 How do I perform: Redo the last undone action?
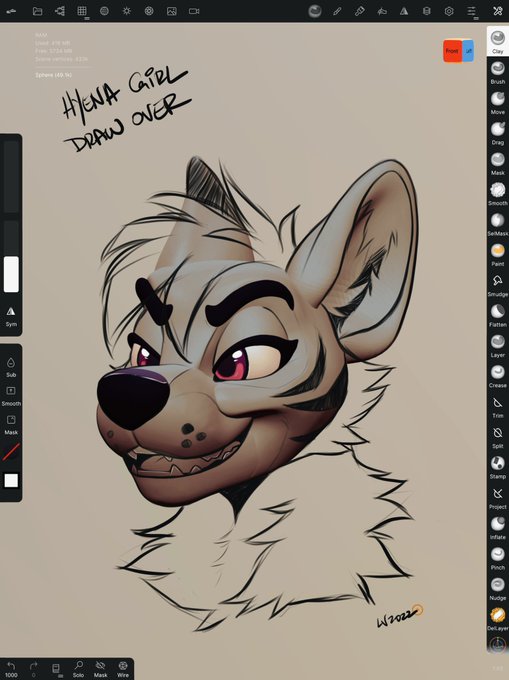point(33,669)
